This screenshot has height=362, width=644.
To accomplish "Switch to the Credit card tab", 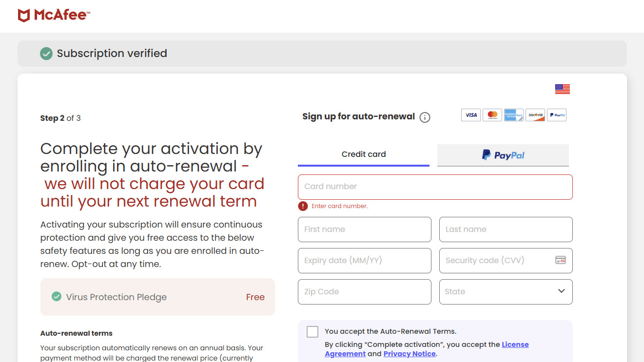I will [x=364, y=154].
